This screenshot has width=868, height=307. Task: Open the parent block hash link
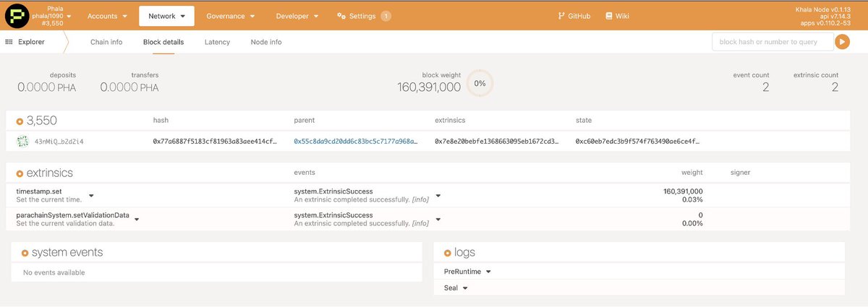355,142
